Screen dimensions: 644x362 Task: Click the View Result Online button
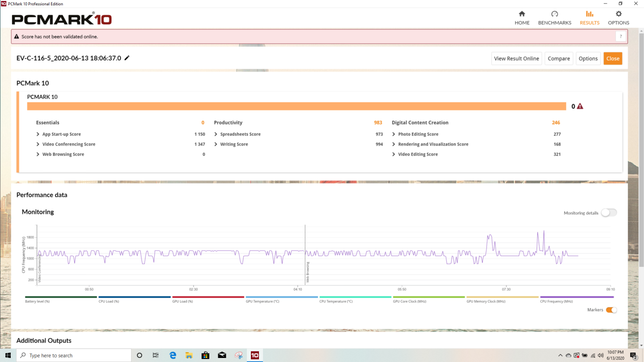[516, 59]
